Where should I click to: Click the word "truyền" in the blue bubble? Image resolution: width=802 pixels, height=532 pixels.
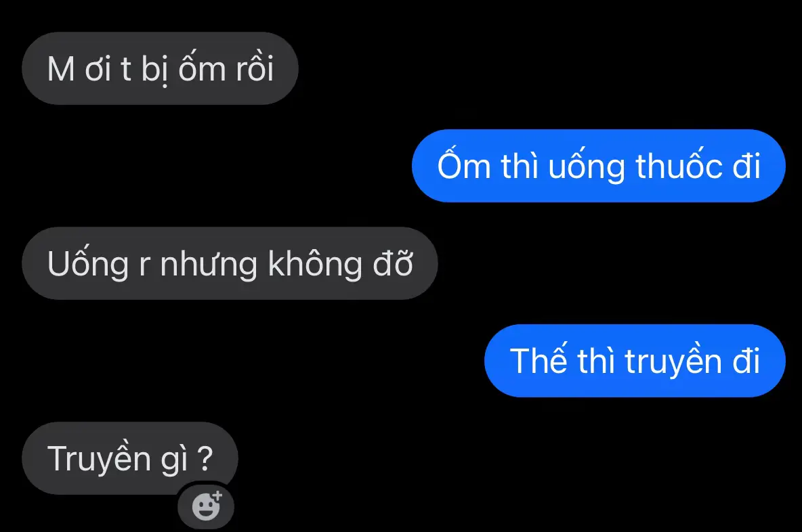click(673, 362)
